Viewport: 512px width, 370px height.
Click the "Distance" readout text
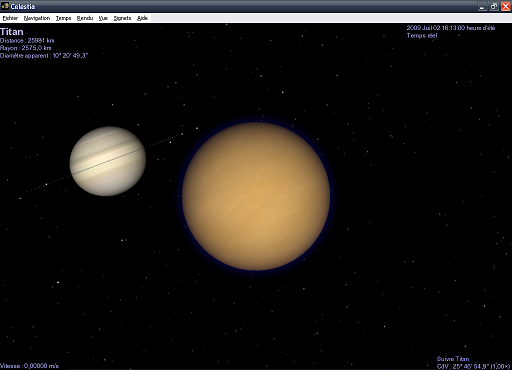[27, 41]
